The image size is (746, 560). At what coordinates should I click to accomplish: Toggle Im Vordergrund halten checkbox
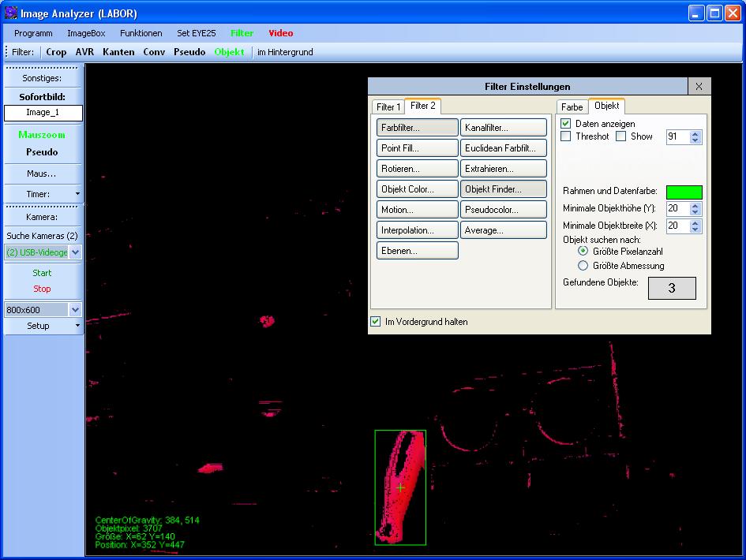[x=376, y=322]
